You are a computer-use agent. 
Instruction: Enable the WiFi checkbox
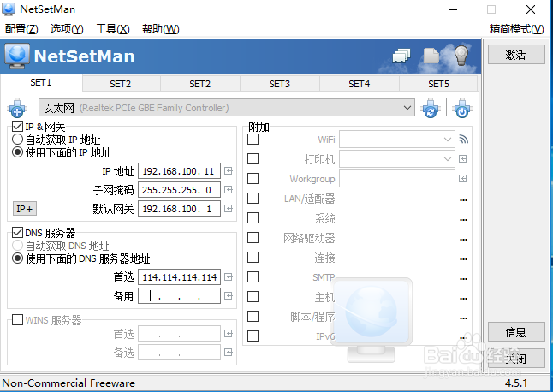[x=253, y=140]
